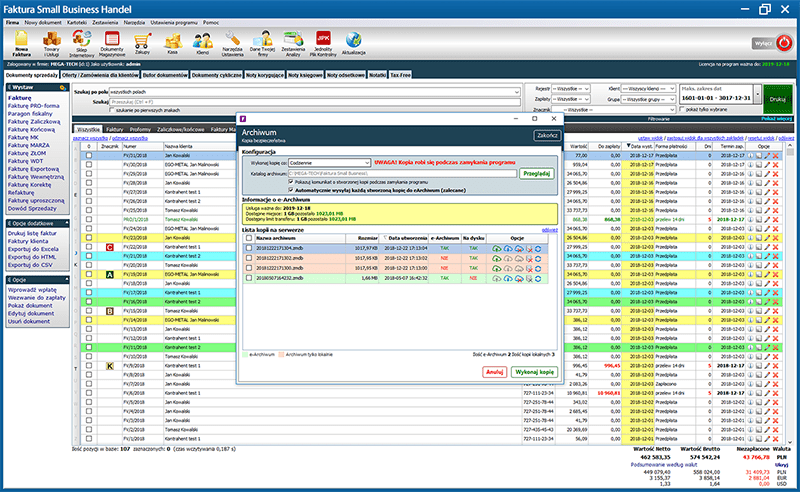Open Dane Twojej firmy icon
The height and width of the screenshot is (492, 800).
pyautogui.click(x=262, y=43)
